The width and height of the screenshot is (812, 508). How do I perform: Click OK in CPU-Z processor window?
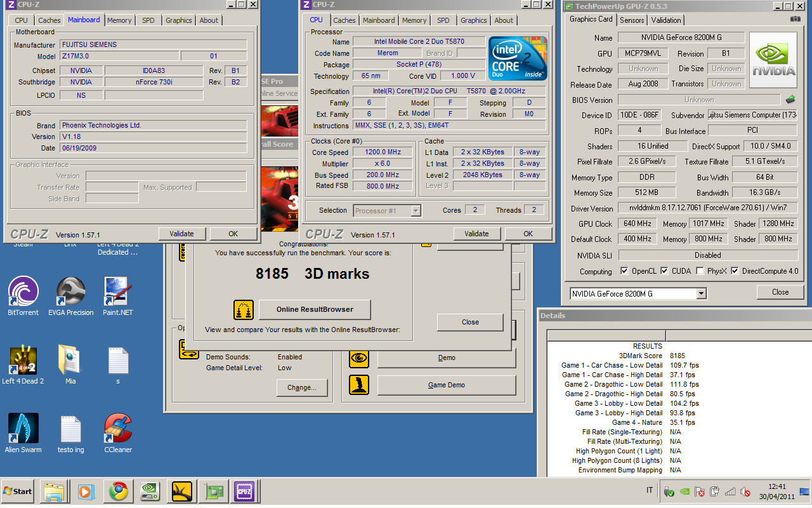click(x=528, y=234)
